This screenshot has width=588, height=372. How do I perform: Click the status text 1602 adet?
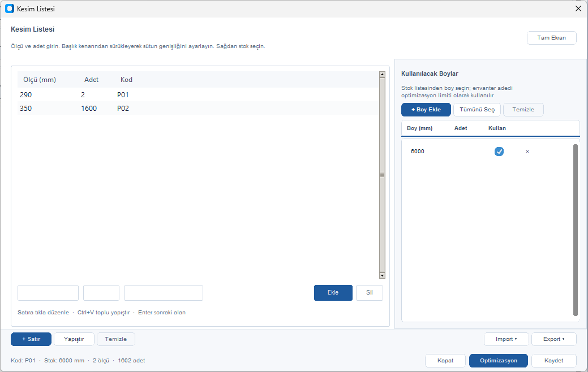[131, 360]
